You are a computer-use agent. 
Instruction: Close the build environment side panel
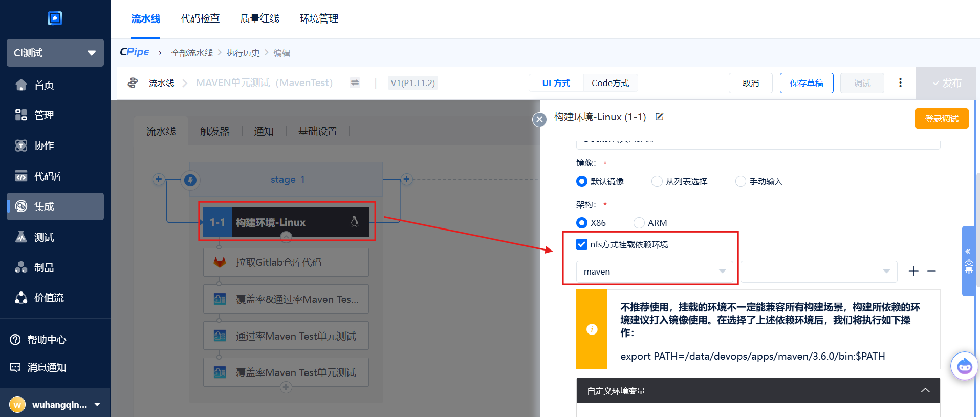pyautogui.click(x=539, y=119)
